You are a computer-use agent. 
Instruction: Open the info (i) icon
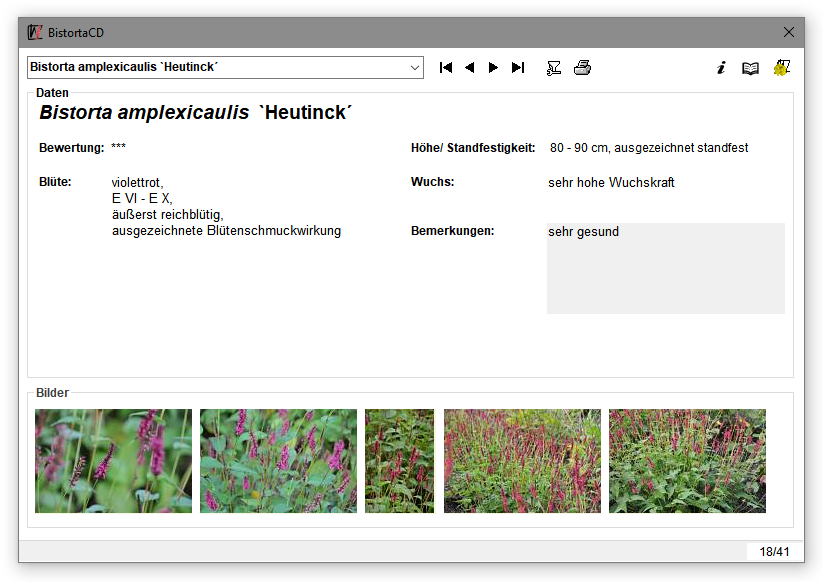pyautogui.click(x=721, y=68)
